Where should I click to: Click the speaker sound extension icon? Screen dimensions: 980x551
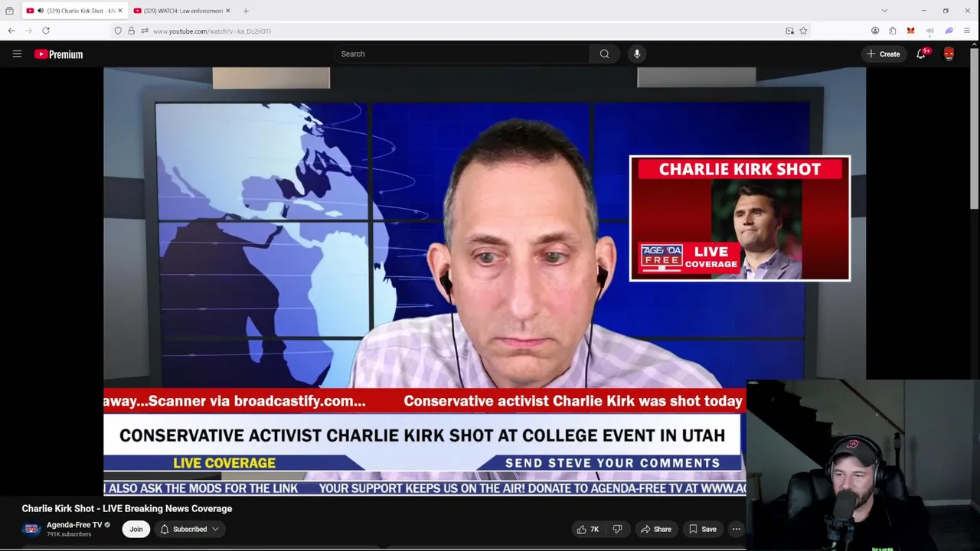tap(929, 31)
